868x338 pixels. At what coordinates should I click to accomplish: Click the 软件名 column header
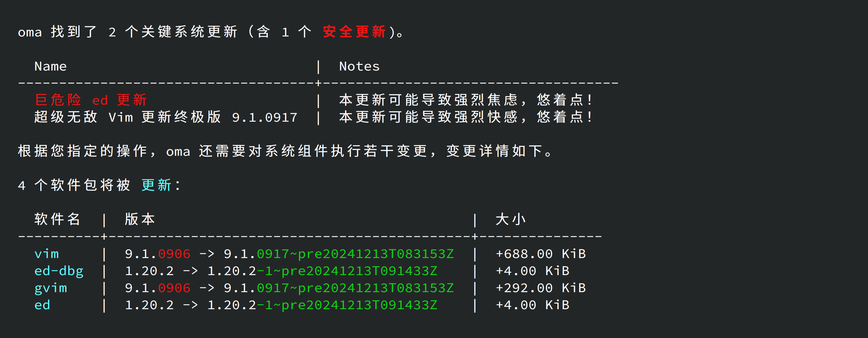57,219
